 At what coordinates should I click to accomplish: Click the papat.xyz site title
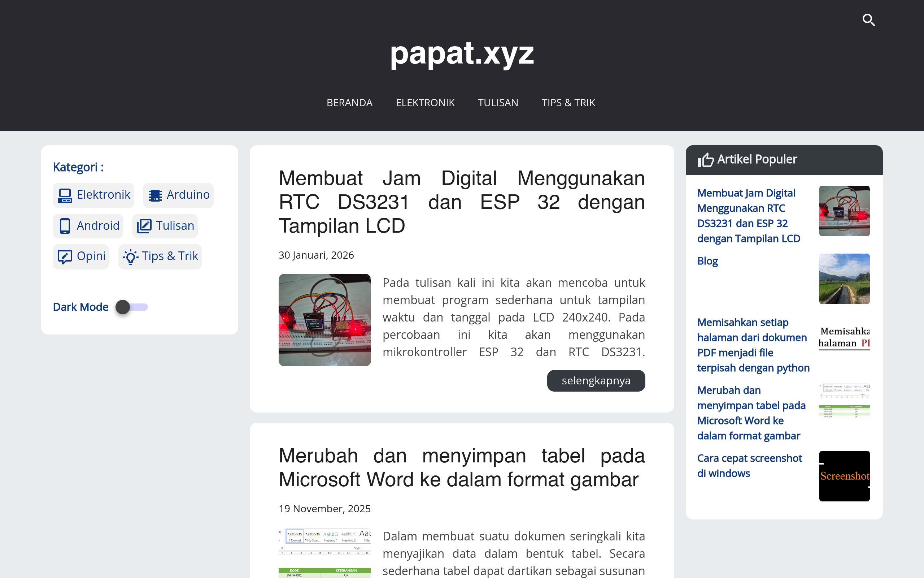tap(462, 53)
